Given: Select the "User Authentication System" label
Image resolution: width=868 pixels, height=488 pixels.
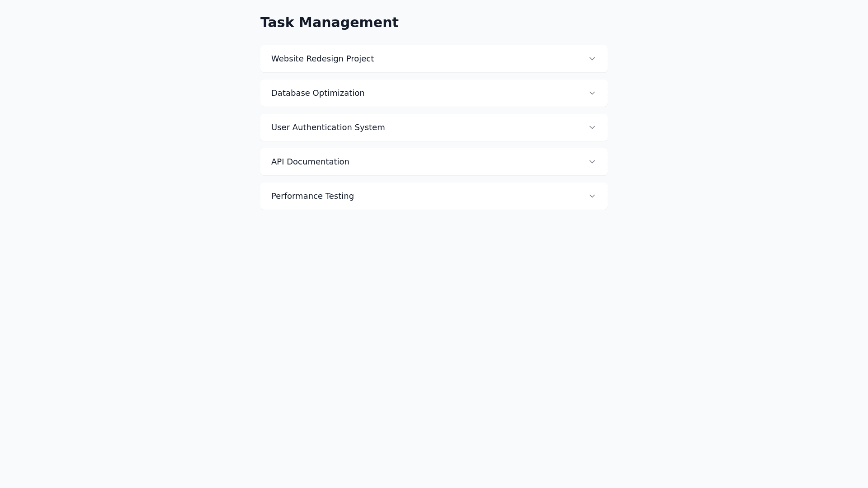Looking at the screenshot, I should tap(328, 127).
